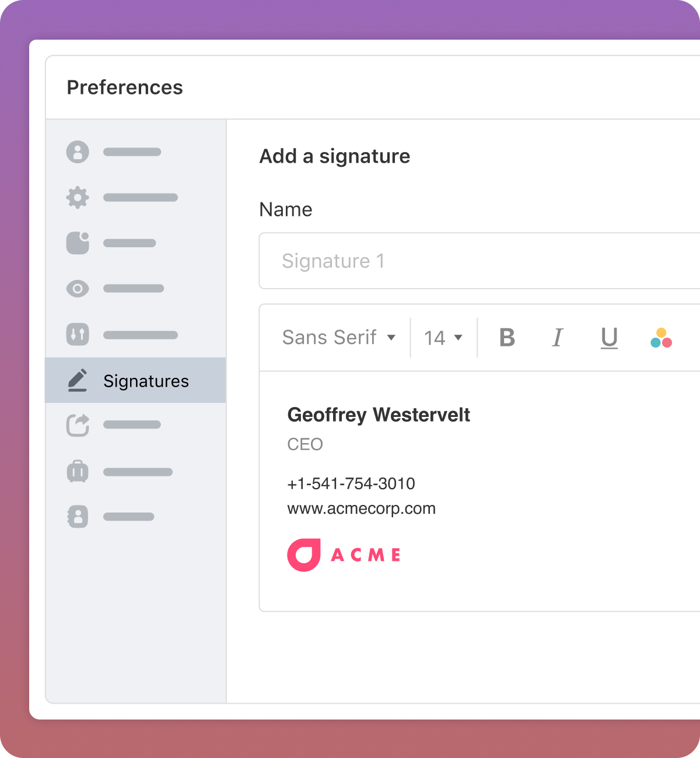Image resolution: width=700 pixels, height=758 pixels.
Task: Open the text color picker
Action: pos(661,338)
